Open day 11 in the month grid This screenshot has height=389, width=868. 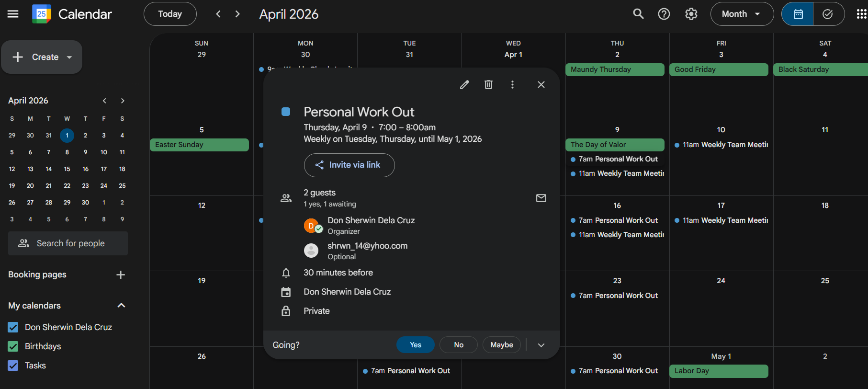[825, 130]
